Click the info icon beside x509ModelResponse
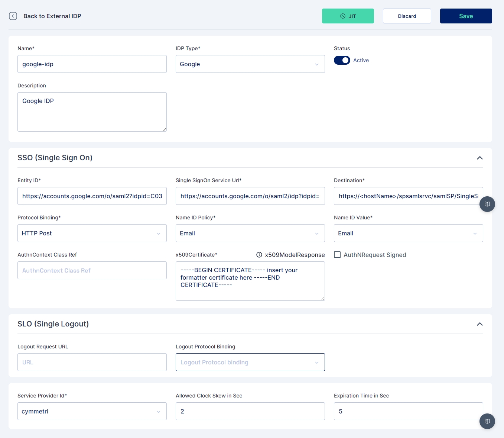 tap(259, 255)
